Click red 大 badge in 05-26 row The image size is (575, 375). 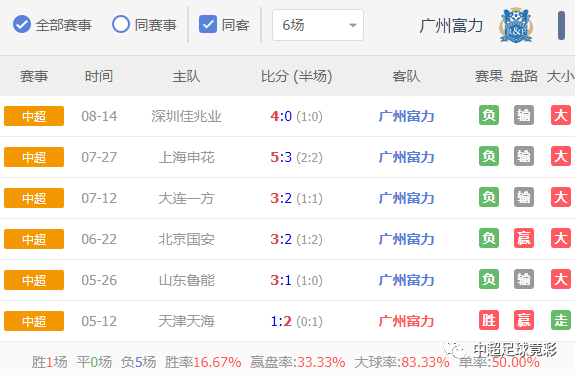[x=561, y=280]
